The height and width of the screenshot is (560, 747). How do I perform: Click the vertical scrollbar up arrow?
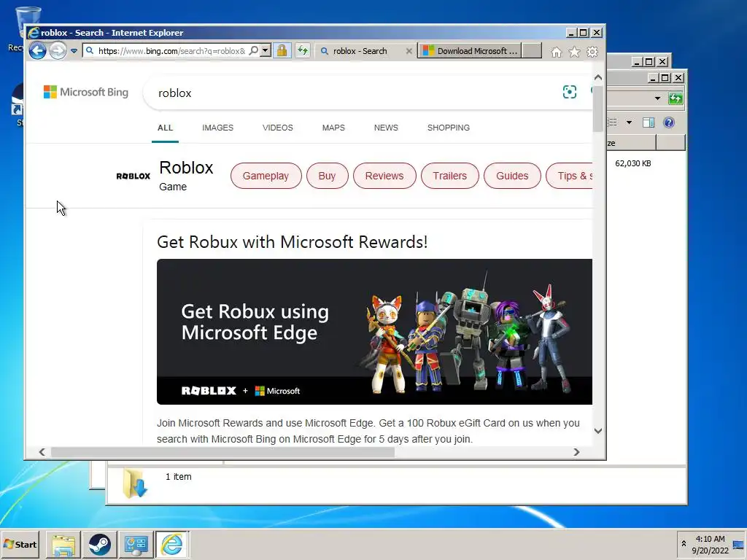pyautogui.click(x=598, y=77)
